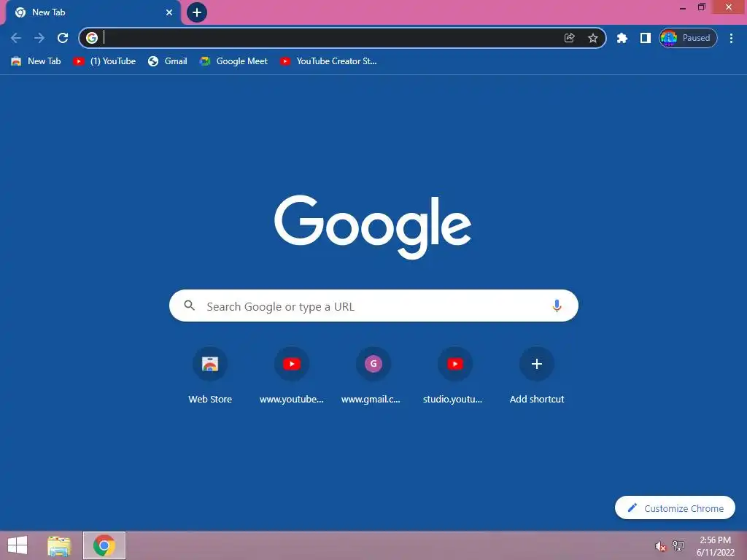Open the Google Meet bookmark
The image size is (747, 560).
(233, 61)
